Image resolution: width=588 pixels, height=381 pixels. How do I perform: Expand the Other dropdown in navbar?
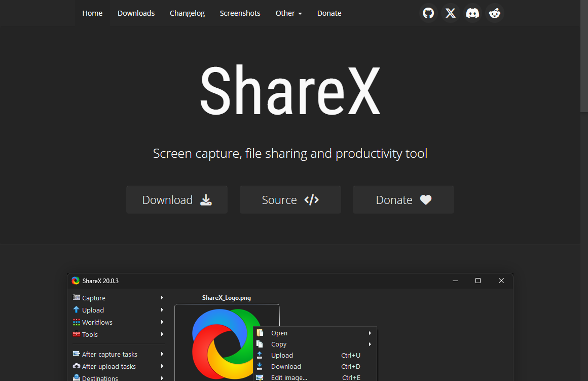click(288, 13)
